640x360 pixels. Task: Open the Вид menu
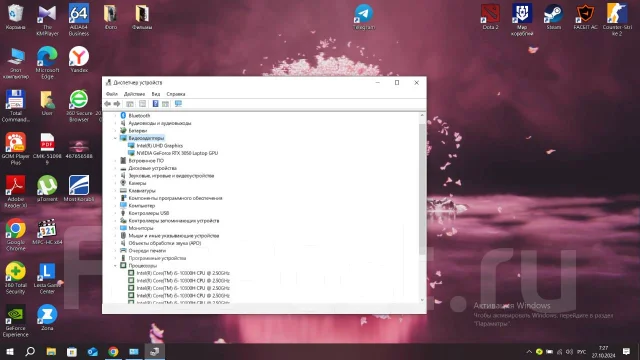click(156, 94)
